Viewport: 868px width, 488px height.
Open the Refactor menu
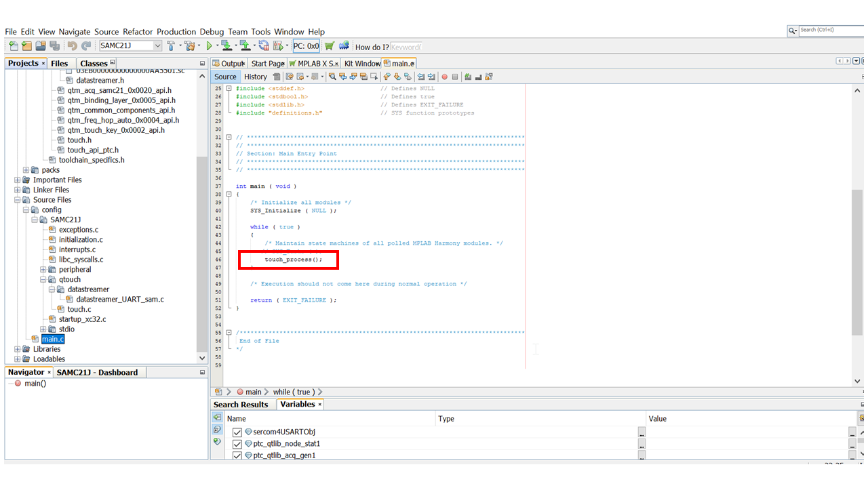(138, 32)
